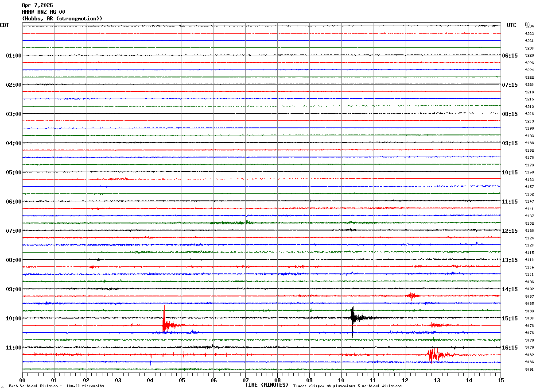Click minute 00 on the time axis

coord(22,380)
